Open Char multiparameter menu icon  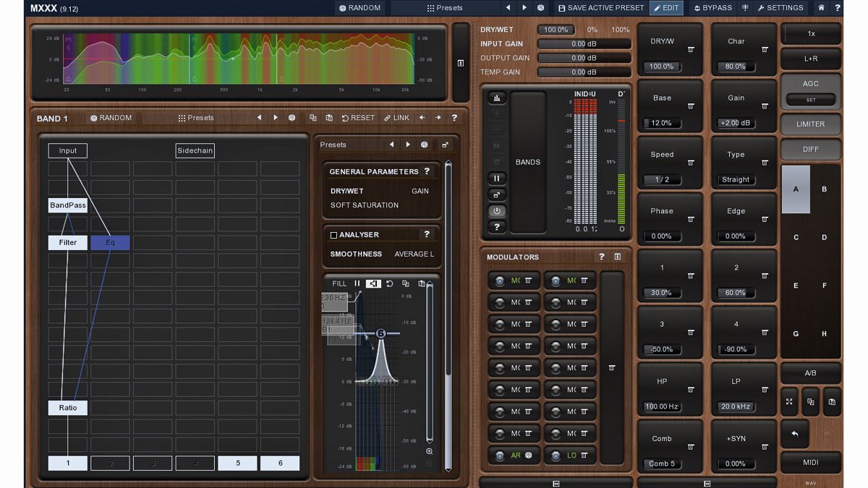pos(765,49)
